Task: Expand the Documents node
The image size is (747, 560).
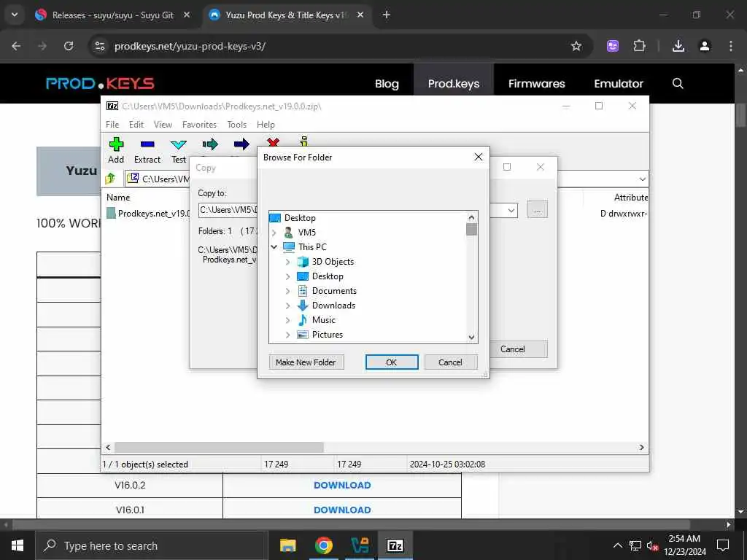Action: tap(287, 290)
